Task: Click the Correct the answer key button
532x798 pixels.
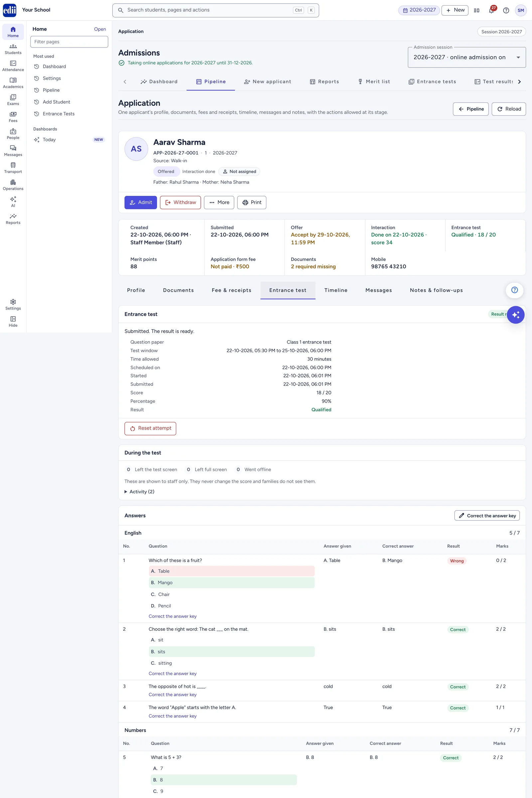Action: pyautogui.click(x=487, y=515)
